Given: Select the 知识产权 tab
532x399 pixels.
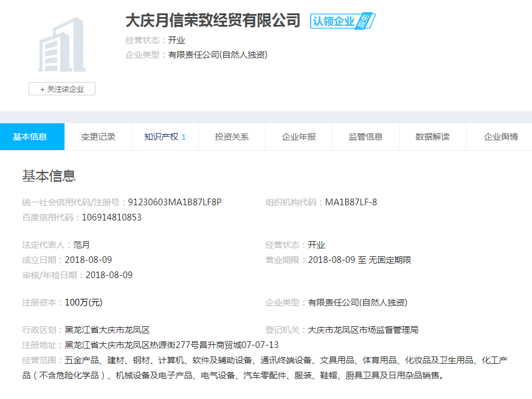Looking at the screenshot, I should coord(164,137).
